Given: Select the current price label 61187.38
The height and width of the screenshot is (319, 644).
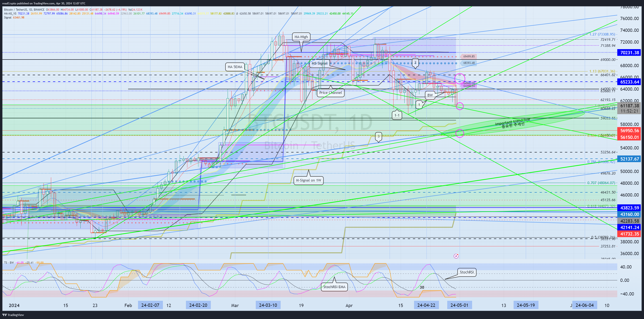Looking at the screenshot, I should (x=629, y=106).
